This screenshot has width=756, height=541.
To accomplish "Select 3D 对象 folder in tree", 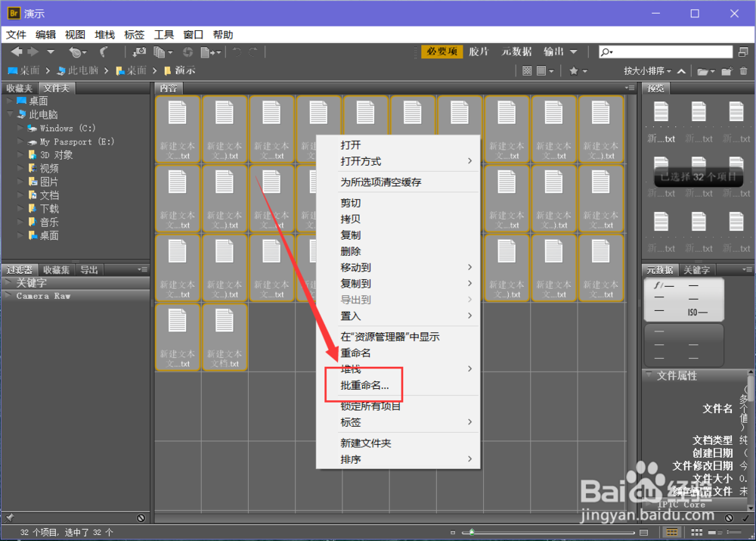I will (51, 155).
